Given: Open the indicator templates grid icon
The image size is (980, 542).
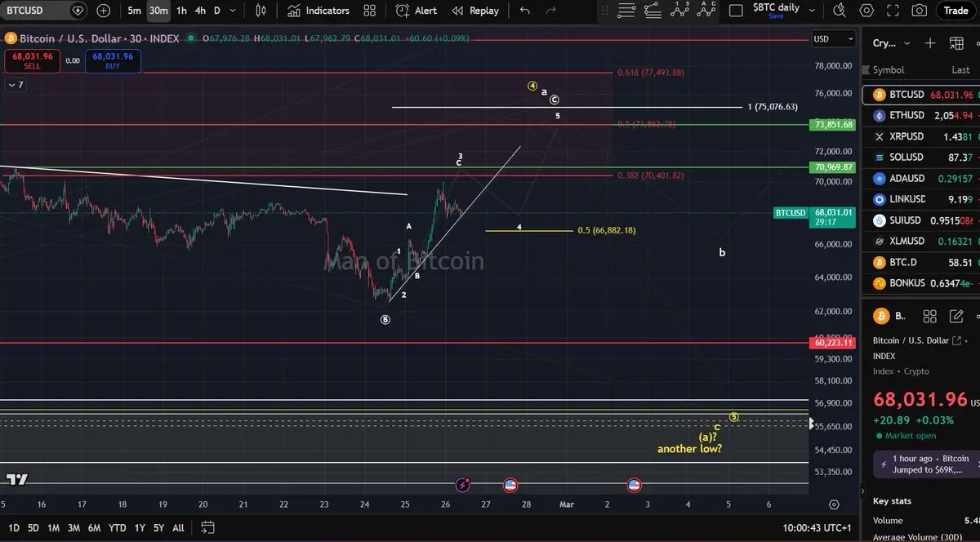Looking at the screenshot, I should [370, 11].
